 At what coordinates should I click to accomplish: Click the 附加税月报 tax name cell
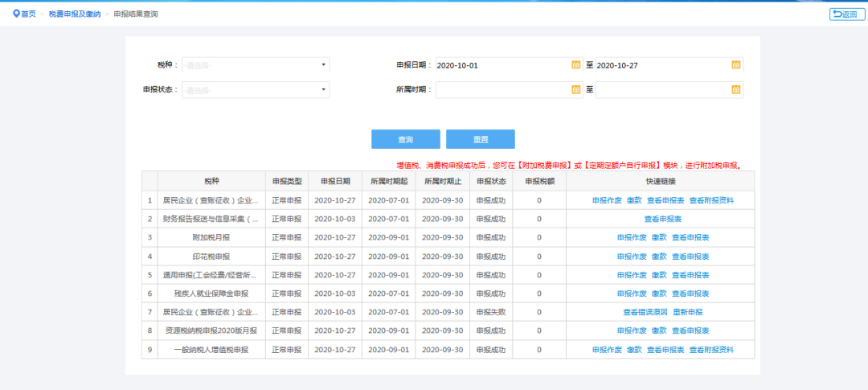click(211, 237)
